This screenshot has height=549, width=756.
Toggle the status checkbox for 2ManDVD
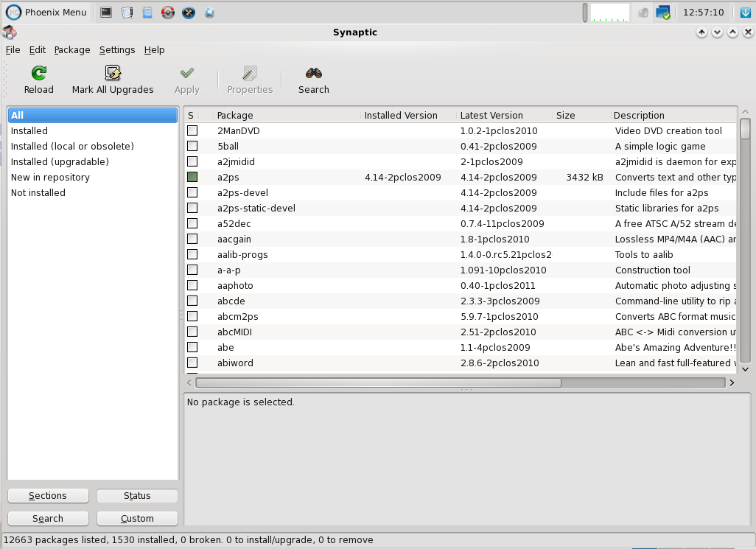coord(192,130)
